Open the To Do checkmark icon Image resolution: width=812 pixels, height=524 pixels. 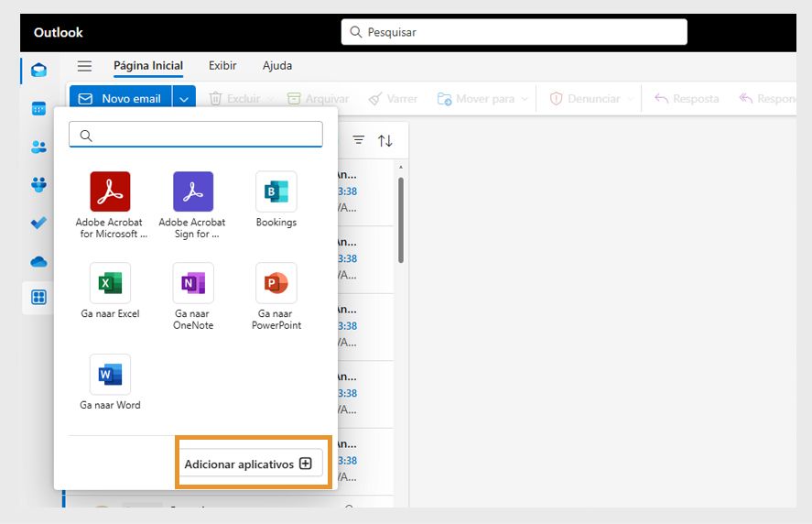[38, 223]
